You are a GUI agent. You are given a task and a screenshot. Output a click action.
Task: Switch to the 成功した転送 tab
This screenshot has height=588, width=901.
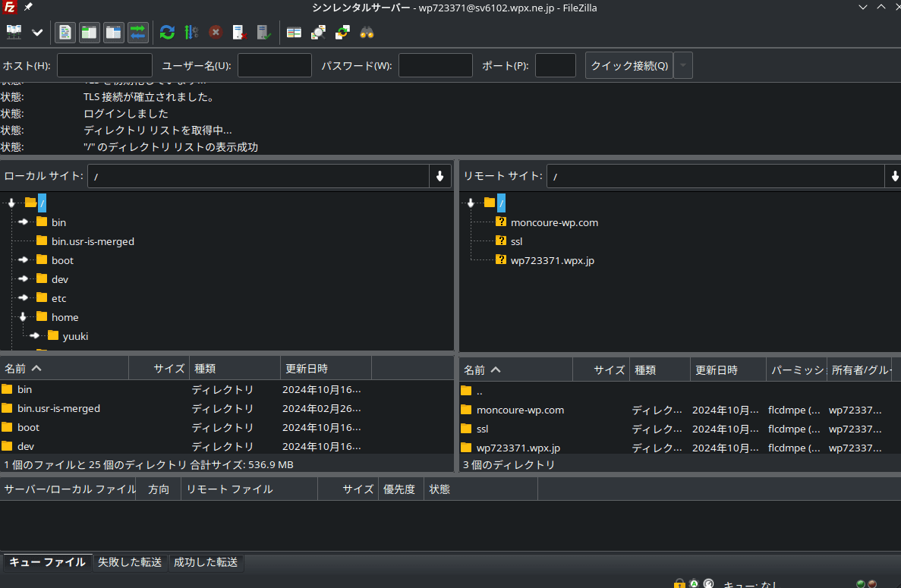pyautogui.click(x=206, y=562)
